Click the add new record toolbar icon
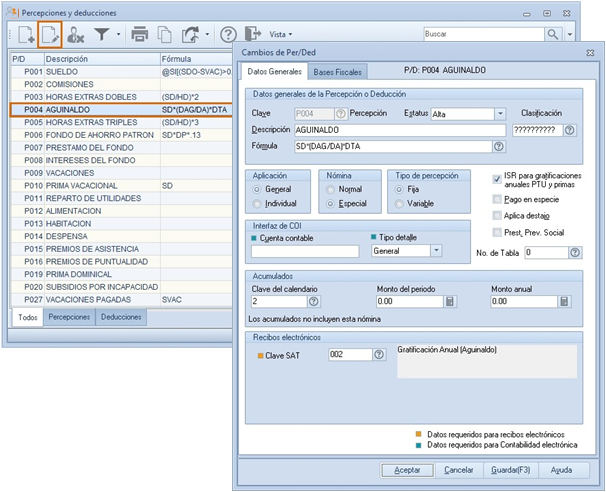The height and width of the screenshot is (492, 606). click(26, 35)
